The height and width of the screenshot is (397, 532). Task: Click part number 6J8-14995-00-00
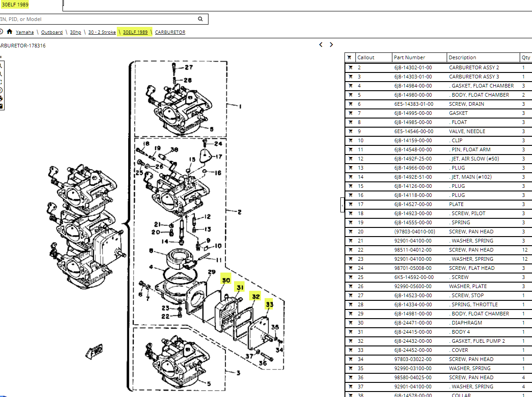pyautogui.click(x=413, y=113)
